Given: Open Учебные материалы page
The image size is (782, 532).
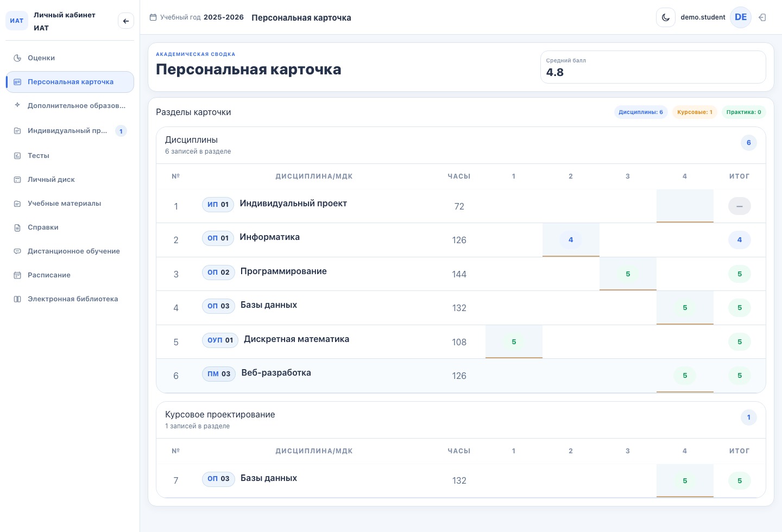Looking at the screenshot, I should [x=70, y=204].
